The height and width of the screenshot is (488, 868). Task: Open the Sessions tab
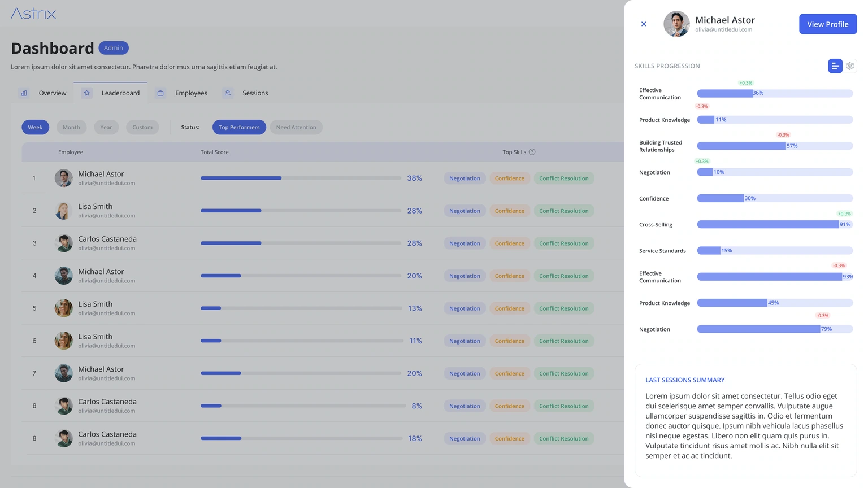click(246, 93)
